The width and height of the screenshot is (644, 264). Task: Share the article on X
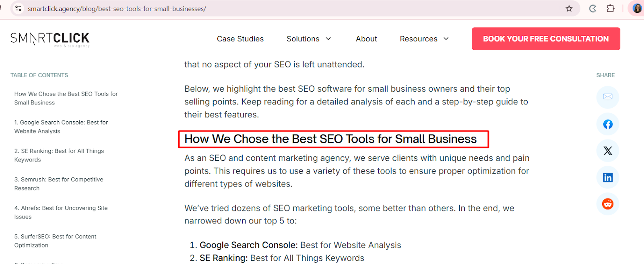point(607,151)
